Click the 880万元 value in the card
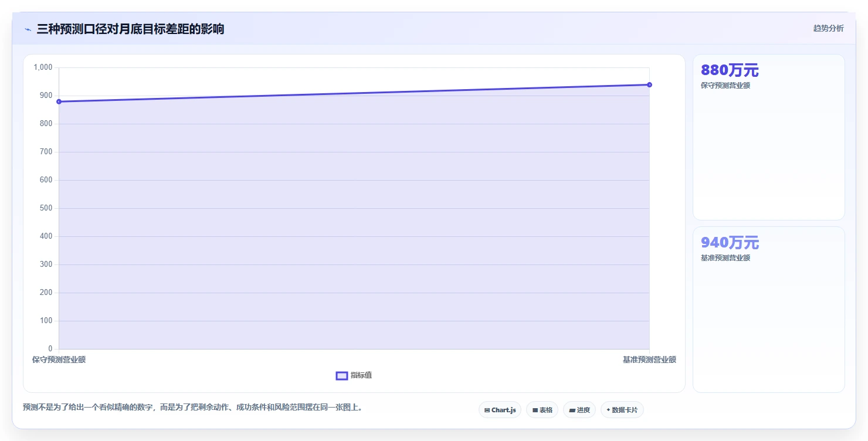Screen dimensions: 868x441 [730, 70]
